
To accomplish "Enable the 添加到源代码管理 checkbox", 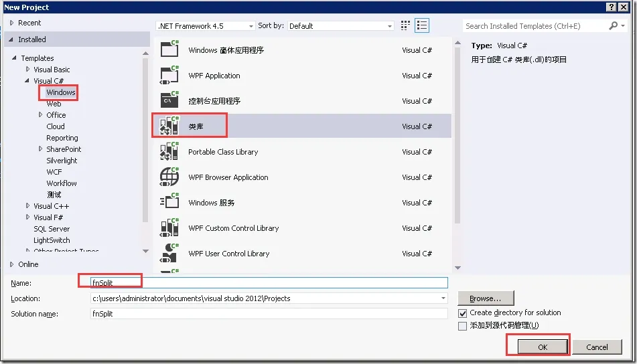I will pyautogui.click(x=462, y=326).
